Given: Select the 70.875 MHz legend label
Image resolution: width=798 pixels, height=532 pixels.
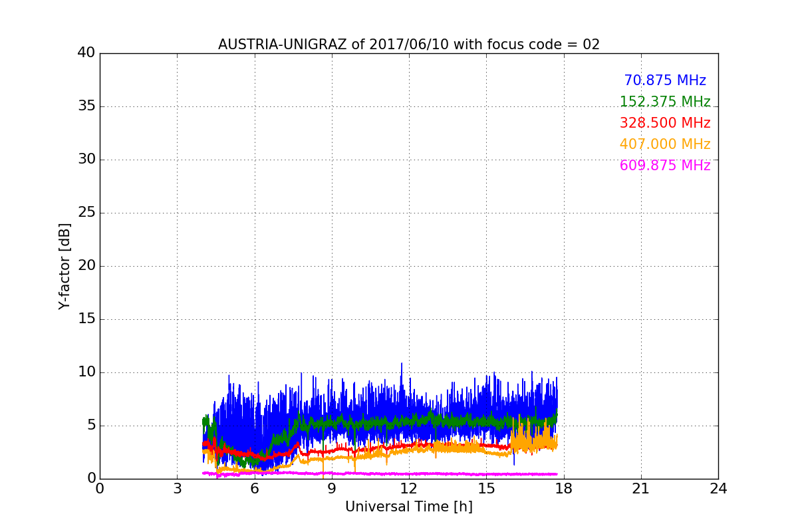Looking at the screenshot, I should pyautogui.click(x=664, y=80).
